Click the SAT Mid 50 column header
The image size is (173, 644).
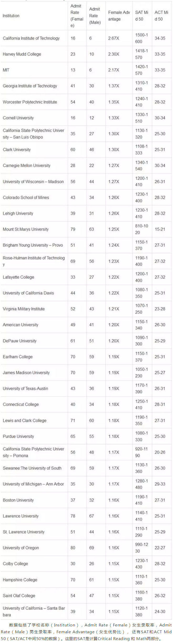pyautogui.click(x=141, y=16)
